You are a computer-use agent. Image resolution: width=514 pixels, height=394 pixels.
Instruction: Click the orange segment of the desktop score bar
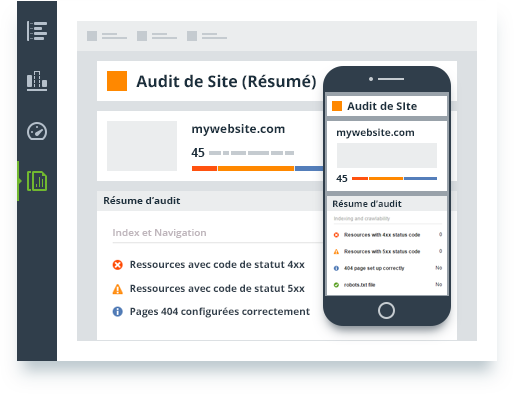coord(256,168)
